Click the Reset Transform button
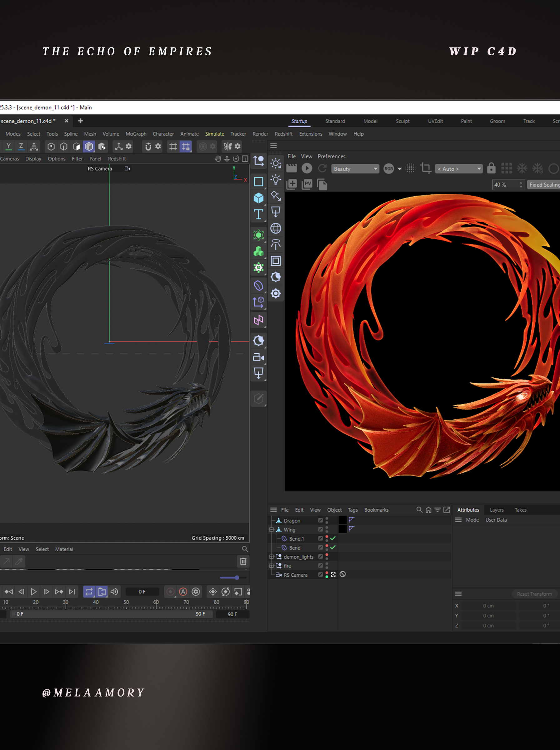 tap(534, 594)
